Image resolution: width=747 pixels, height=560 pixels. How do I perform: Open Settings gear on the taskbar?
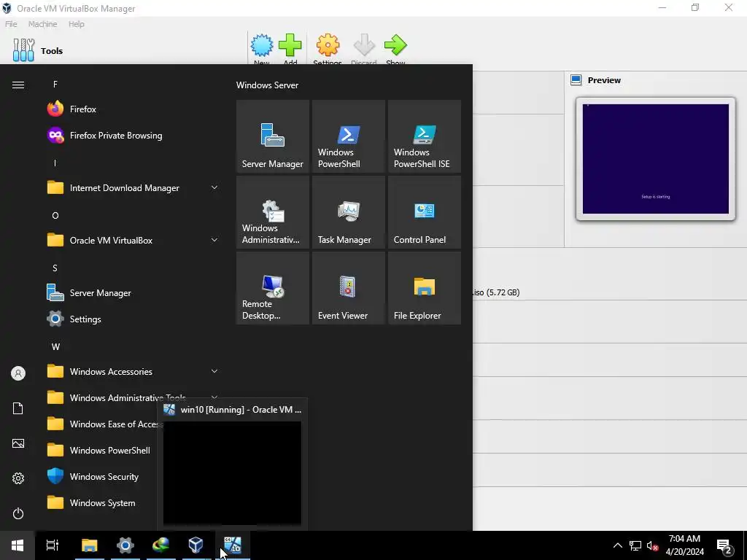pyautogui.click(x=125, y=545)
